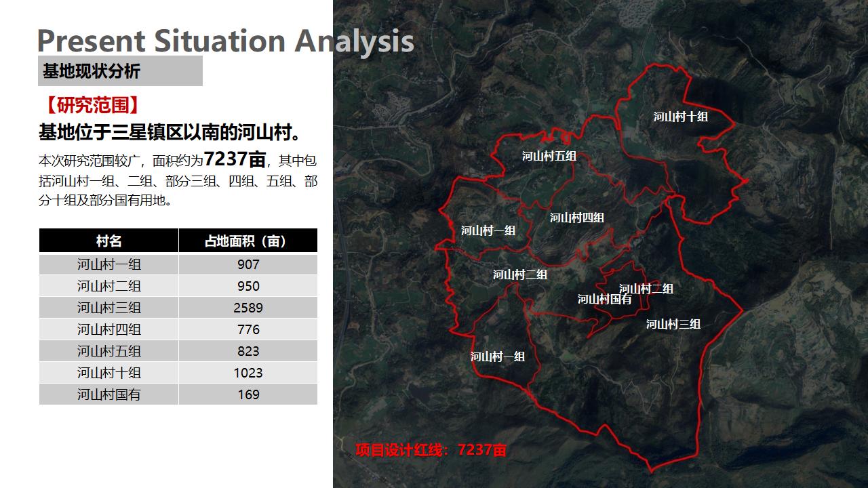Click the 村名 table header
The height and width of the screenshot is (488, 868).
click(x=108, y=241)
